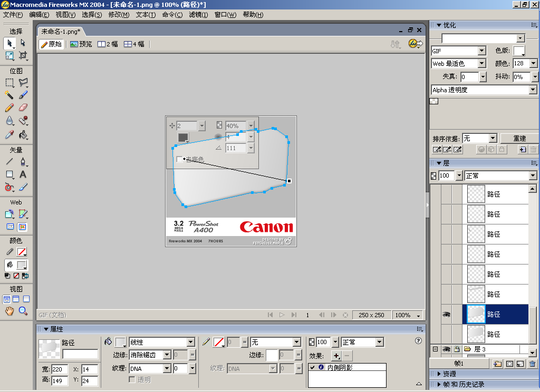This screenshot has width=540, height=392.
Task: Collapse the 层 3 layer group
Action: point(435,349)
